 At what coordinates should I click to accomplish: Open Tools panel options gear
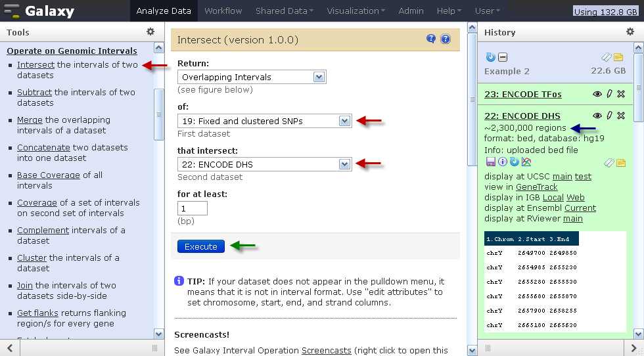point(150,32)
